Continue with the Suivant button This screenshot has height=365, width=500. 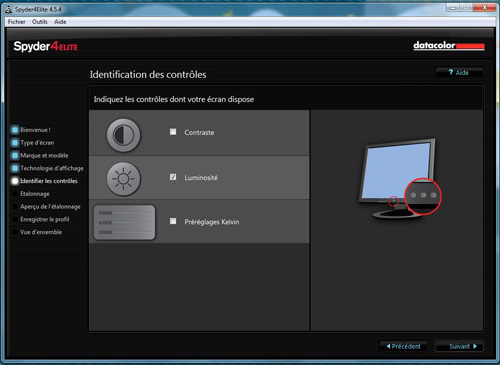[459, 346]
